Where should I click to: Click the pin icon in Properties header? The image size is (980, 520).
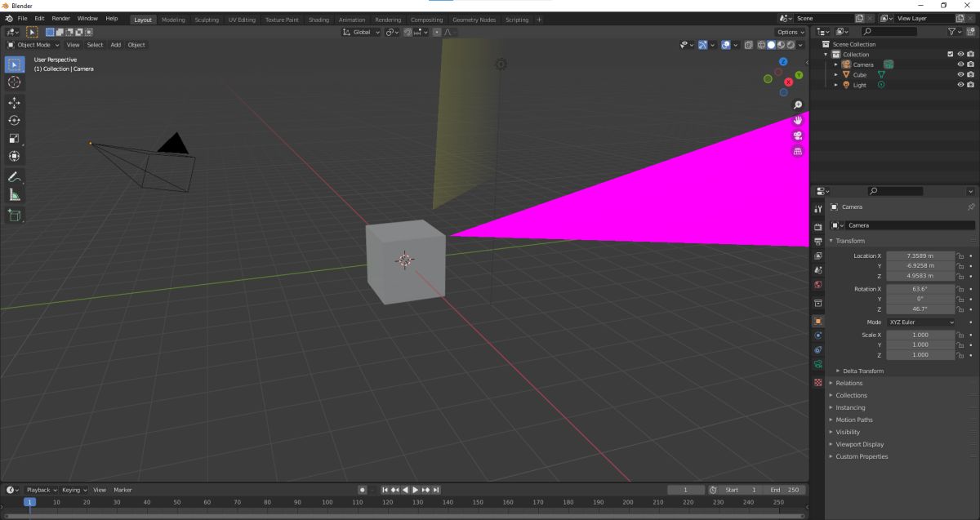(x=971, y=207)
